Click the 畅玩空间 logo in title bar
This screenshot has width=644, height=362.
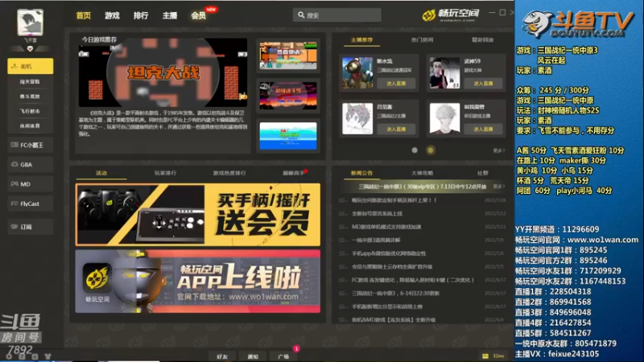[x=451, y=14]
